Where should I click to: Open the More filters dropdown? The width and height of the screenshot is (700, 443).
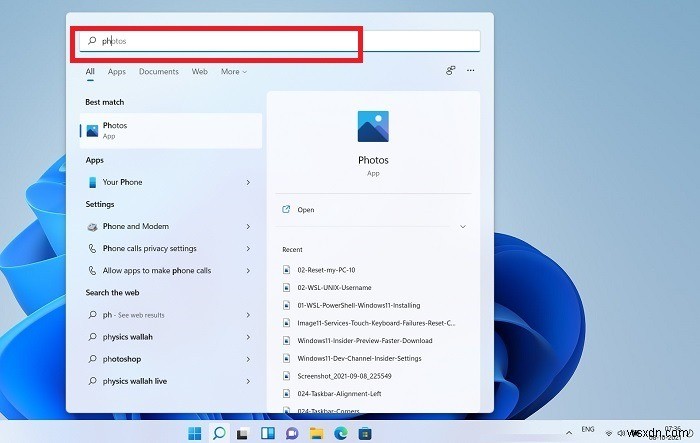[233, 71]
